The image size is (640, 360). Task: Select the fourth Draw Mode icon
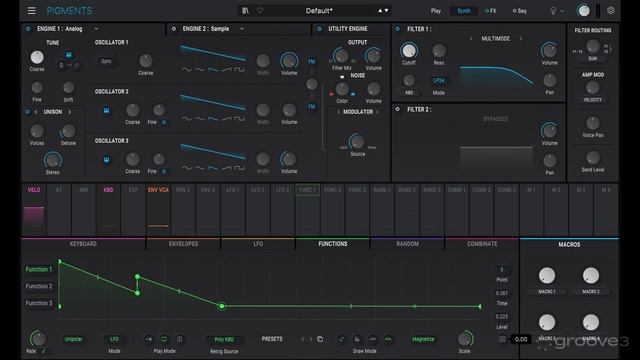point(388,339)
